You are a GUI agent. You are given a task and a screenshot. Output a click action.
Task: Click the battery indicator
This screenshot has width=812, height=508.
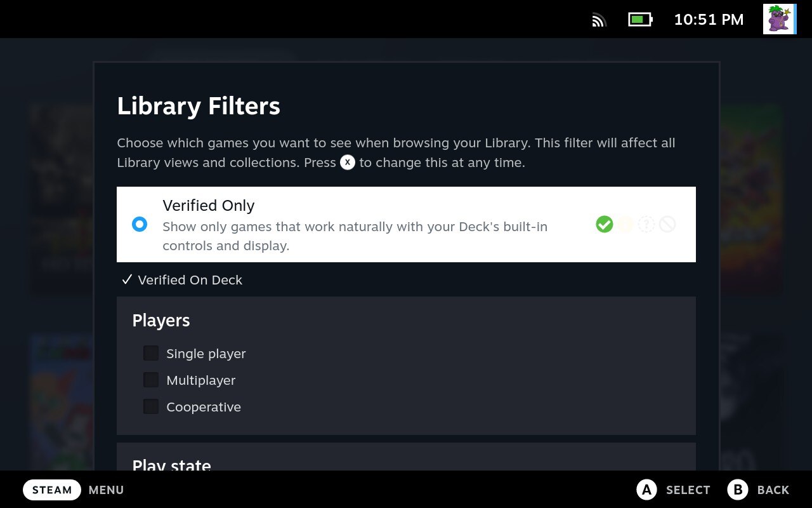[639, 19]
